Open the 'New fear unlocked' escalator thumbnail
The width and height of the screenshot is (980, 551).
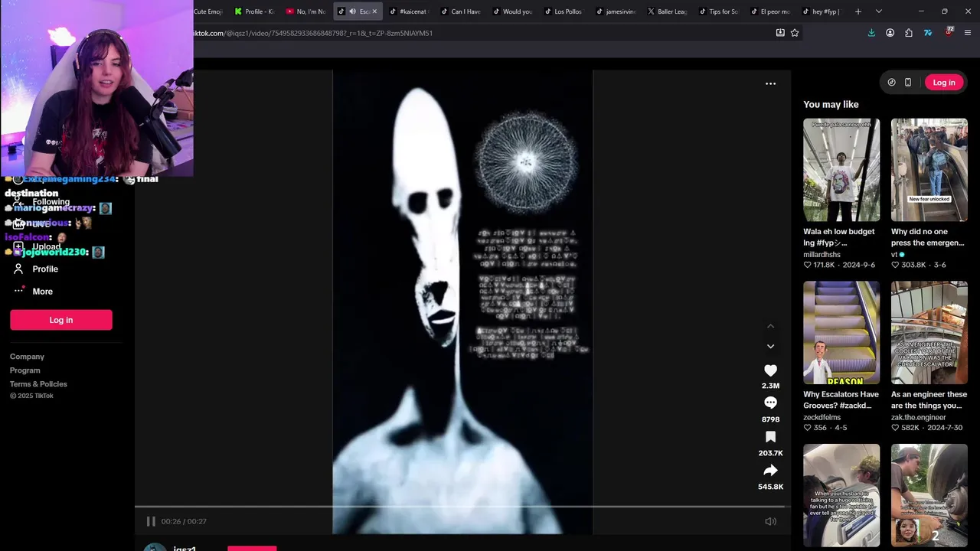coord(929,170)
